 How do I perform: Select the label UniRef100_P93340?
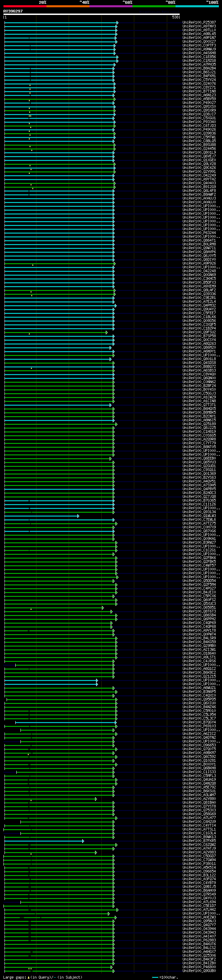pos(199,122)
